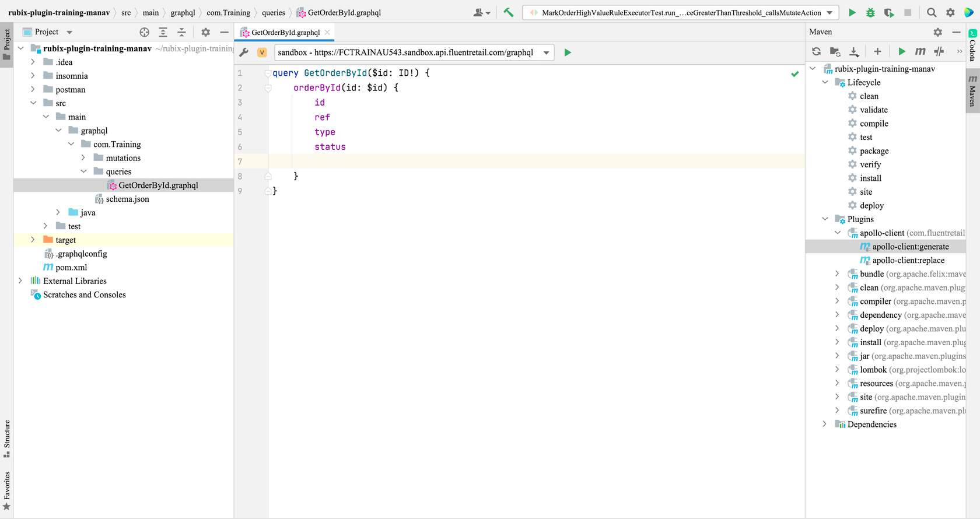The height and width of the screenshot is (519, 980).
Task: Click Select Opened File target icon
Action: (x=145, y=32)
